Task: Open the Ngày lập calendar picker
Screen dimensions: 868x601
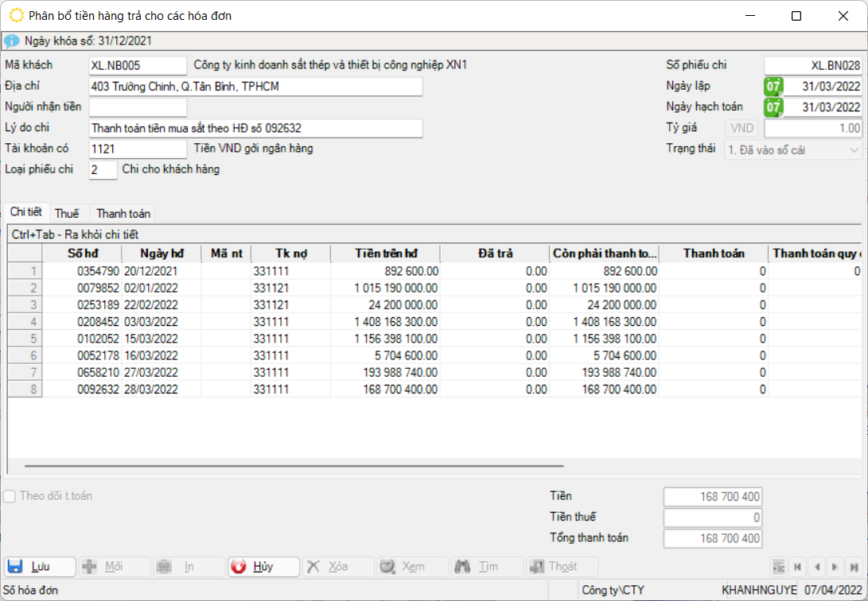Action: pyautogui.click(x=773, y=86)
